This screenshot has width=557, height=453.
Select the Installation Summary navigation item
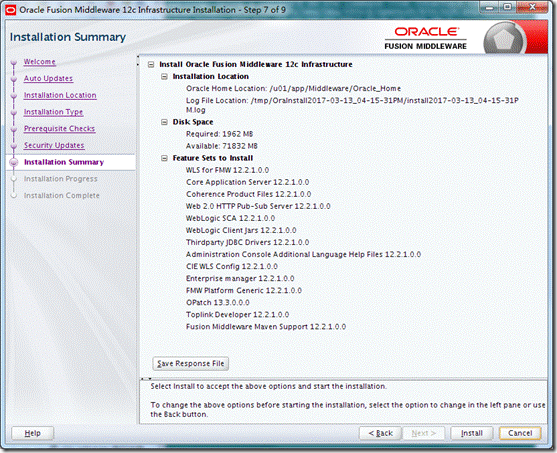(64, 162)
